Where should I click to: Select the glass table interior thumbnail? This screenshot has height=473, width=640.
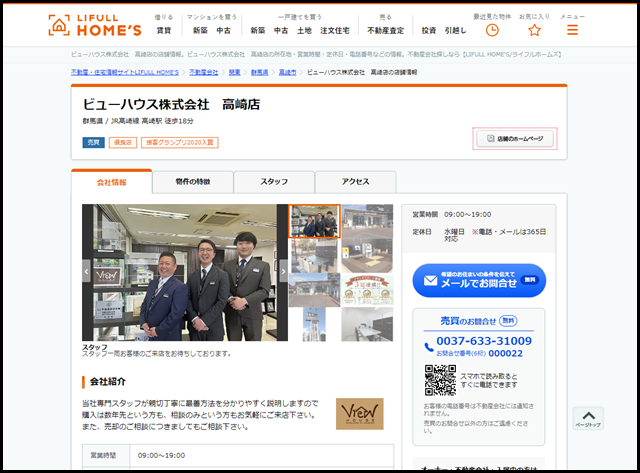314,256
